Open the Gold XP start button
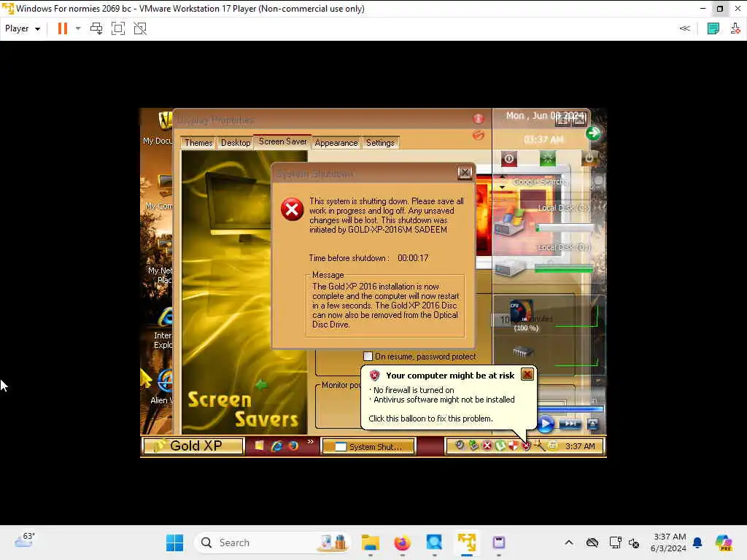Screen dimensions: 747x560 (193, 446)
